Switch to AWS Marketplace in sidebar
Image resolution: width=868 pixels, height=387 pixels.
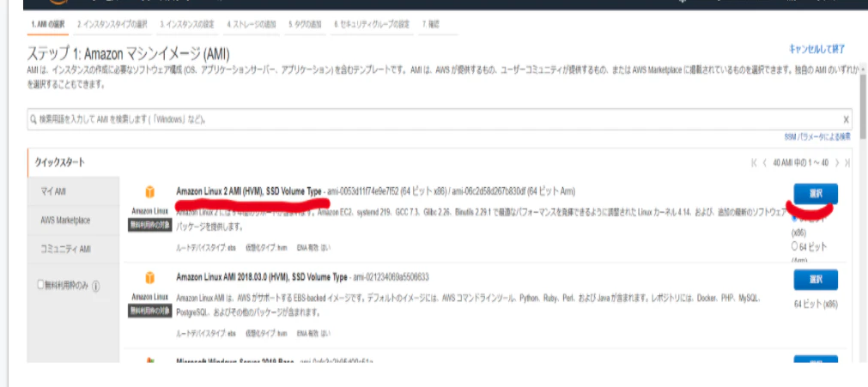tap(74, 221)
